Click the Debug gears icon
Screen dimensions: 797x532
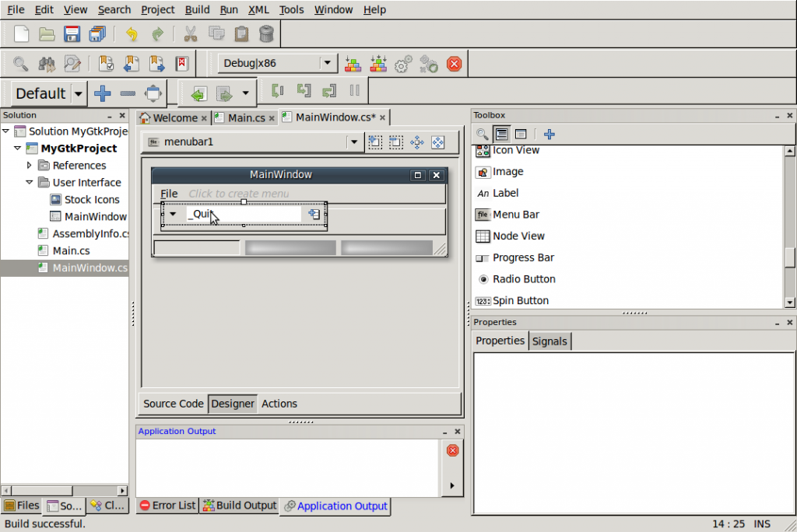click(429, 64)
